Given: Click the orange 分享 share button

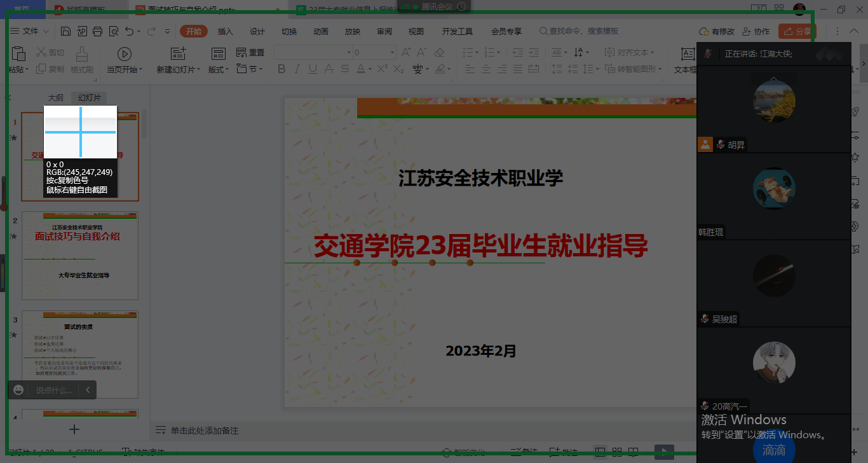Looking at the screenshot, I should (797, 31).
